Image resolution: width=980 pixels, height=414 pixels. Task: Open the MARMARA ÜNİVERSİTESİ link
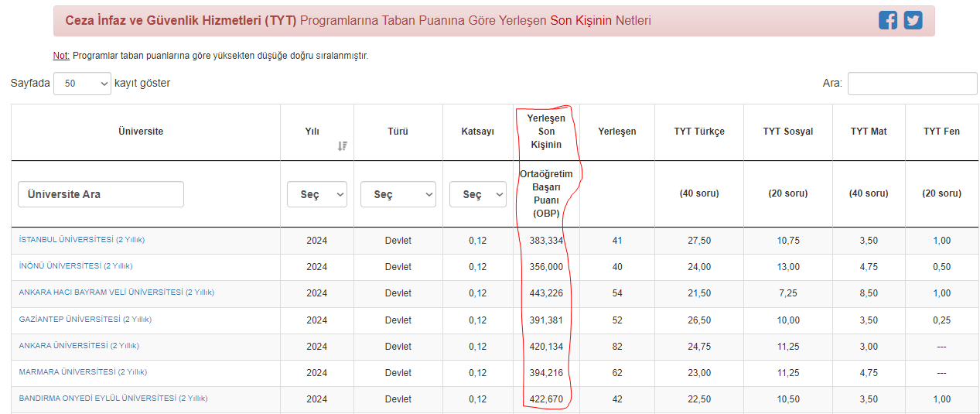(81, 371)
